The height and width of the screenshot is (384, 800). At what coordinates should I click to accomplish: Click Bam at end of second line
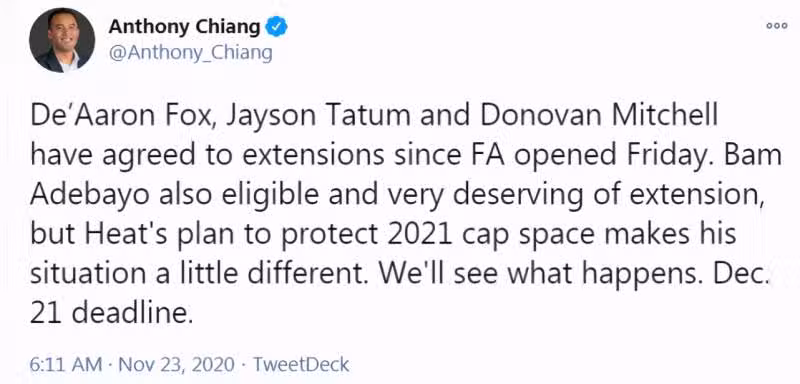[758, 156]
